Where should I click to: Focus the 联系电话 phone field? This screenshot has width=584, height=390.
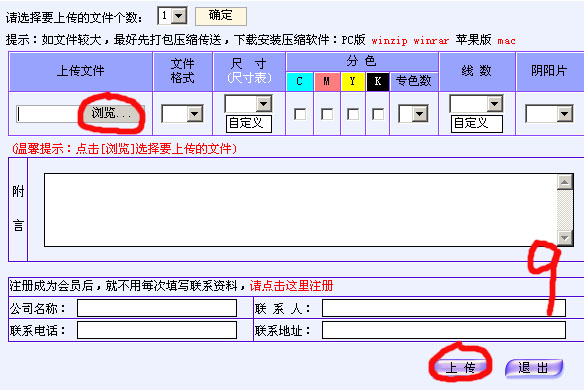click(x=157, y=330)
